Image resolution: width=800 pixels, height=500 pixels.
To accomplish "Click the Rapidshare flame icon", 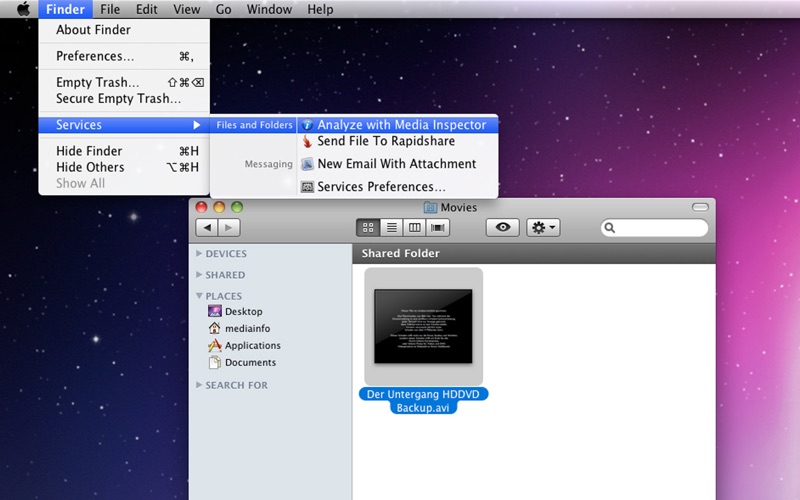I will (x=307, y=141).
